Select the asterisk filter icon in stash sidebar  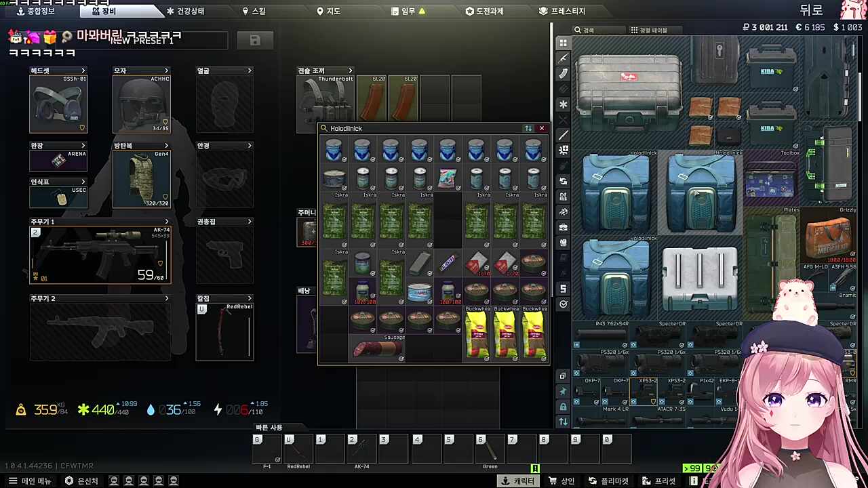(x=563, y=104)
